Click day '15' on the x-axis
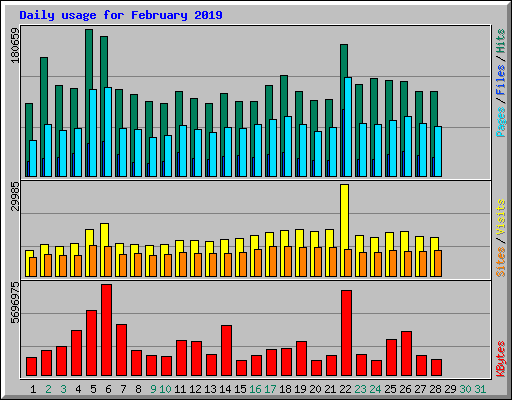512x400 pixels. click(240, 389)
